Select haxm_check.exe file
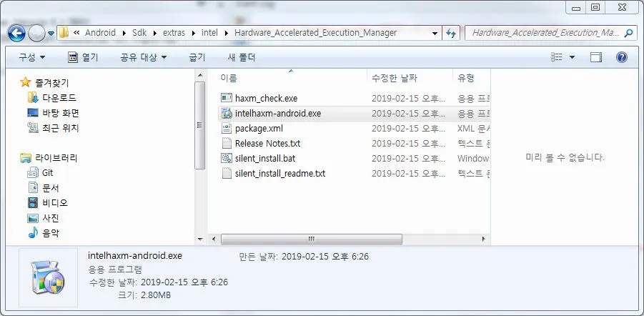644x316 pixels. [266, 98]
